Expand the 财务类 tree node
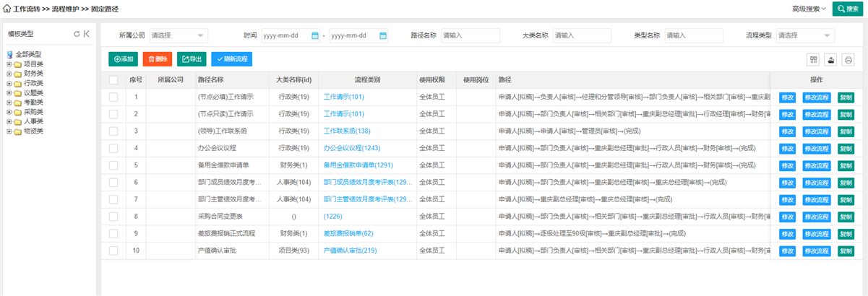 pyautogui.click(x=9, y=73)
